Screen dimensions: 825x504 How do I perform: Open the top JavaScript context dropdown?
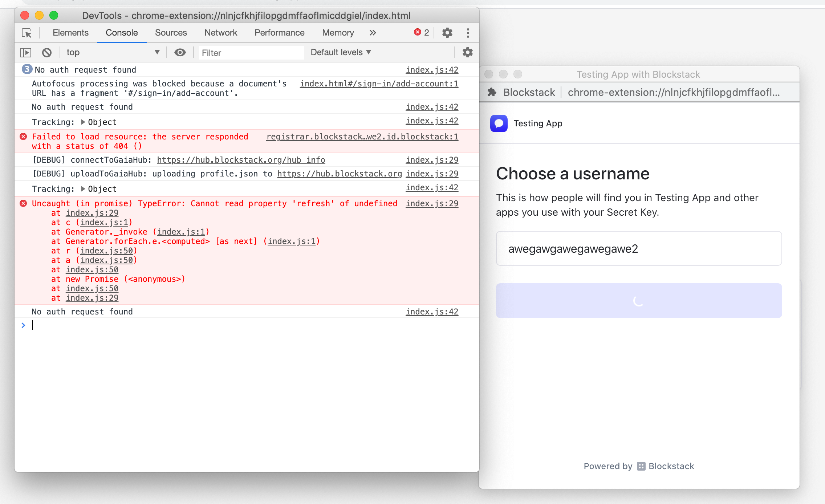pos(113,53)
